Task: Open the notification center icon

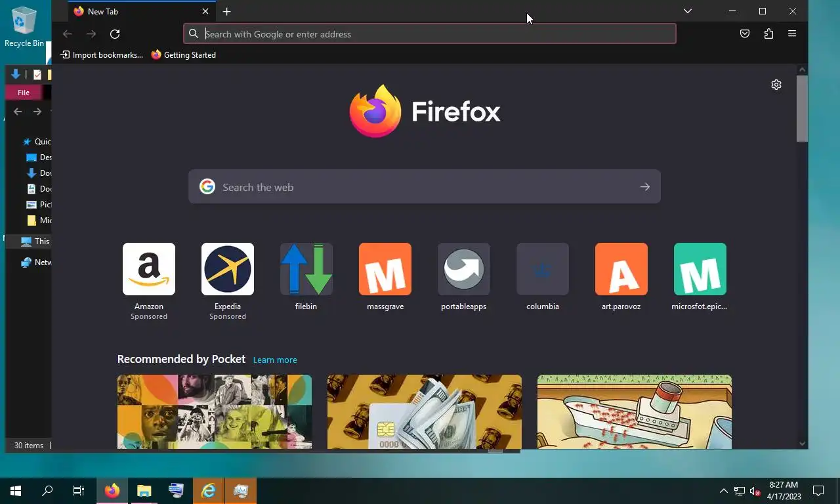Action: [x=818, y=491]
